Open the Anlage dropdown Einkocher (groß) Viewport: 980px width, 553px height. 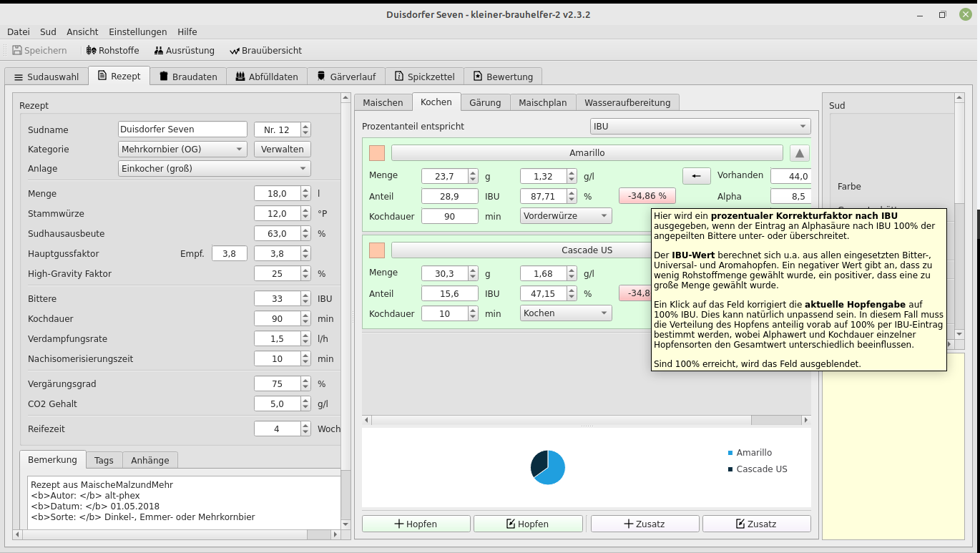(x=214, y=169)
